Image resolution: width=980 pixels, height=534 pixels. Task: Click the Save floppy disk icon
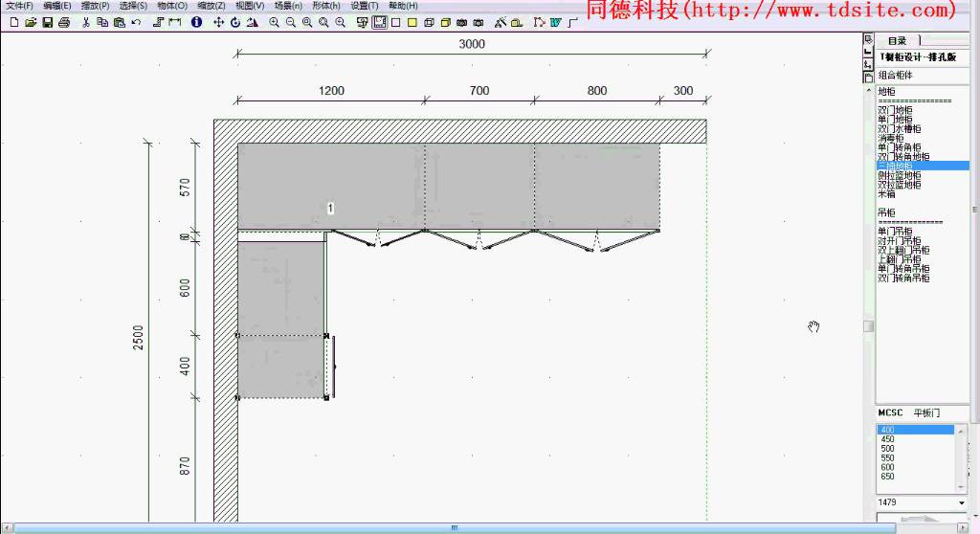click(47, 22)
